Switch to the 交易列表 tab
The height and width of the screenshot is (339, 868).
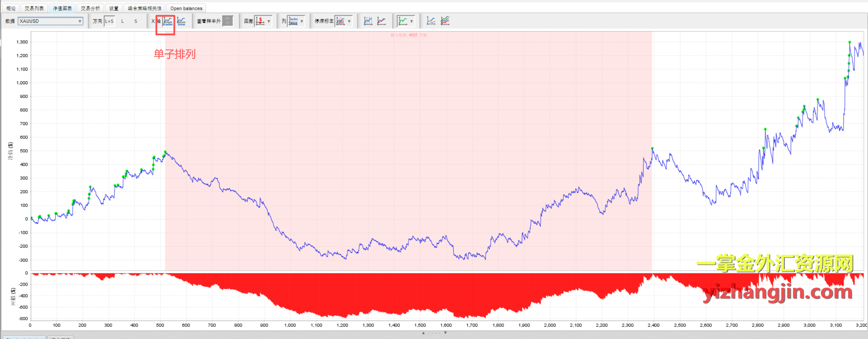tap(34, 8)
